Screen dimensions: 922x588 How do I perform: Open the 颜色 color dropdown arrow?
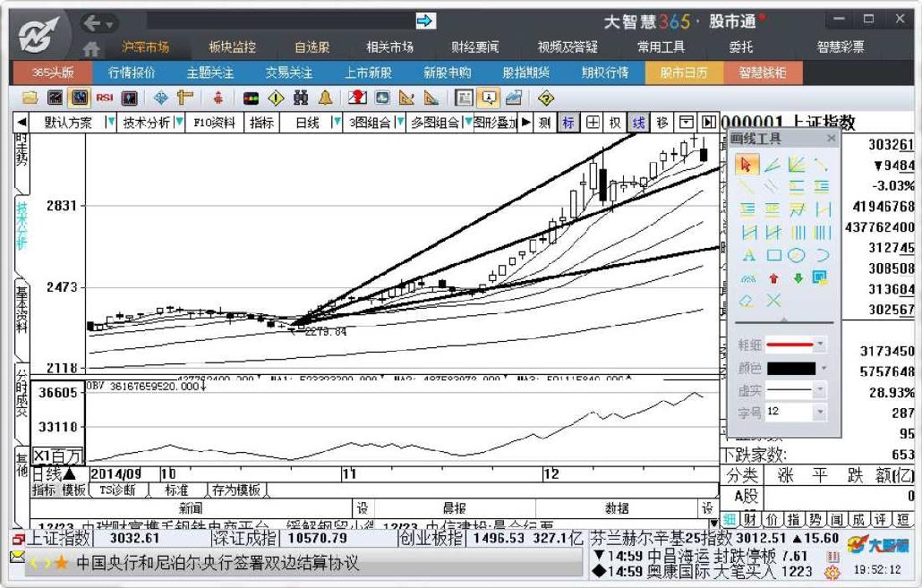(x=824, y=368)
